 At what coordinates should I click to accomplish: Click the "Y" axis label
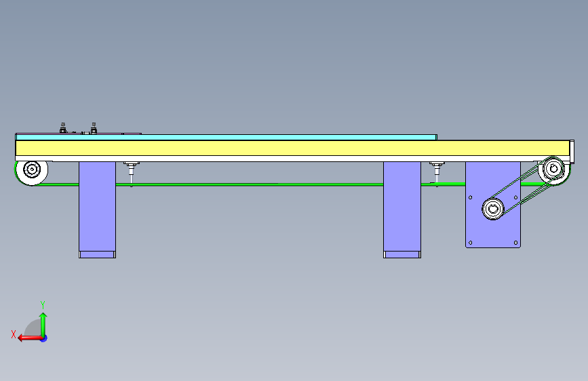[43, 305]
